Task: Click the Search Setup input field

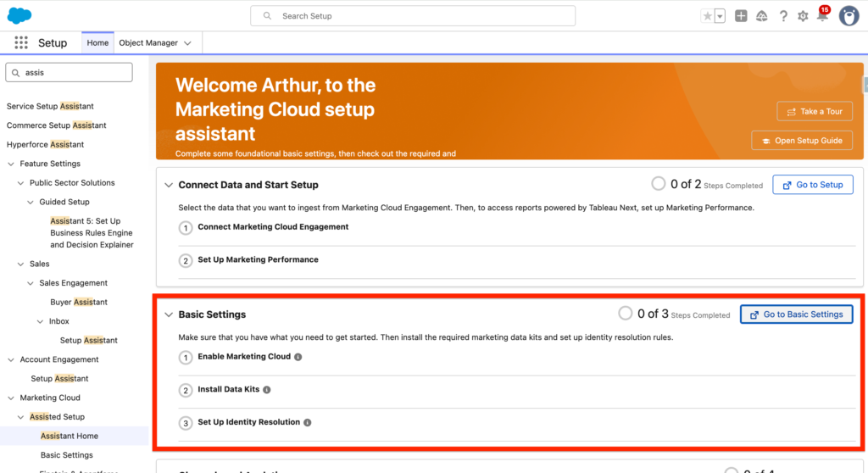Action: [413, 16]
